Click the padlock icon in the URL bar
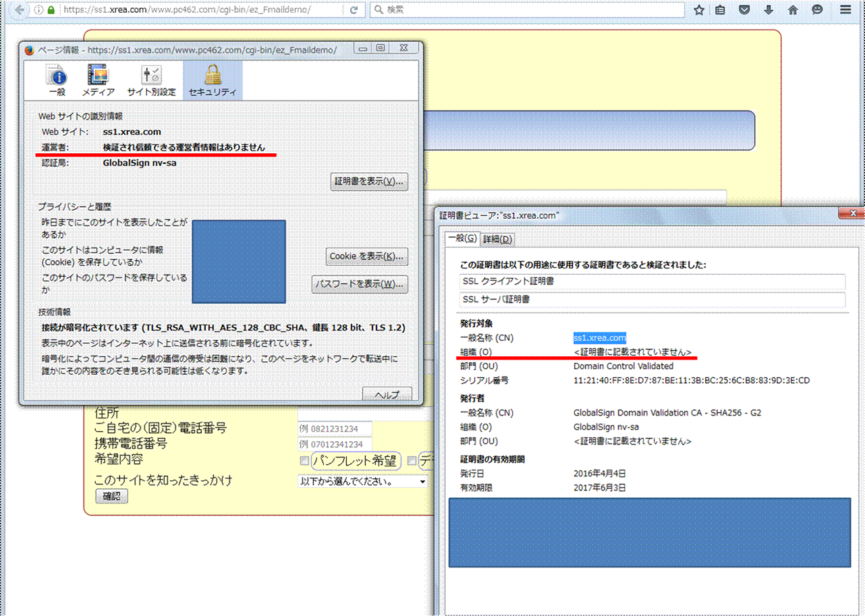This screenshot has width=865, height=616. (52, 10)
